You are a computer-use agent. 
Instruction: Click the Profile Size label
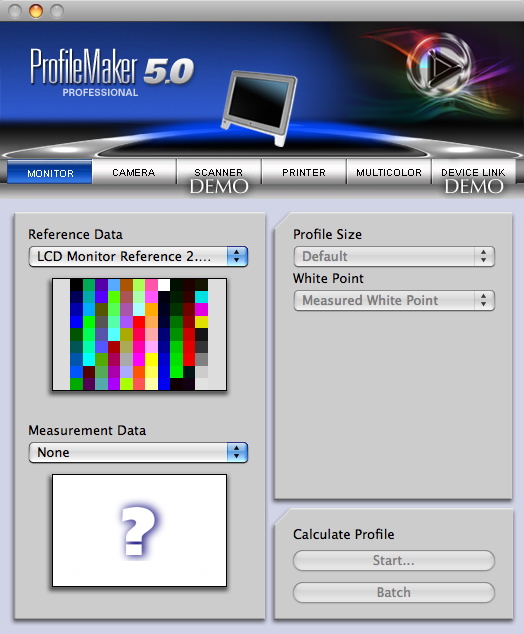point(328,235)
